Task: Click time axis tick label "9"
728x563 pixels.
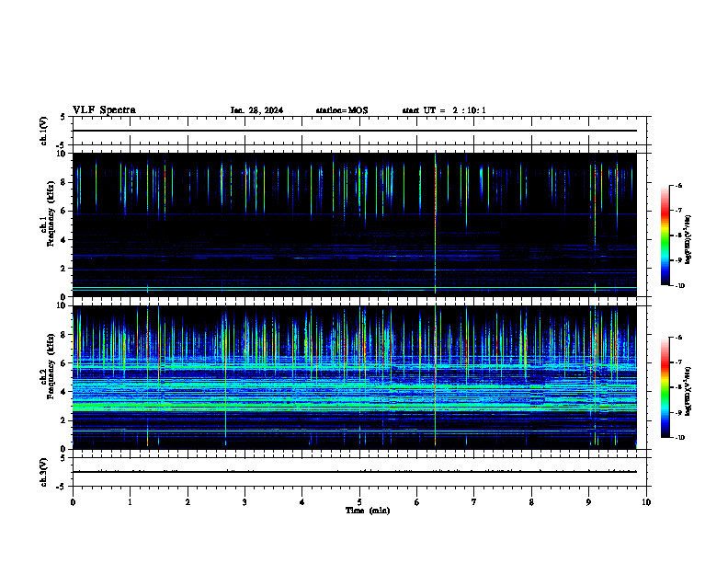Action: point(588,502)
